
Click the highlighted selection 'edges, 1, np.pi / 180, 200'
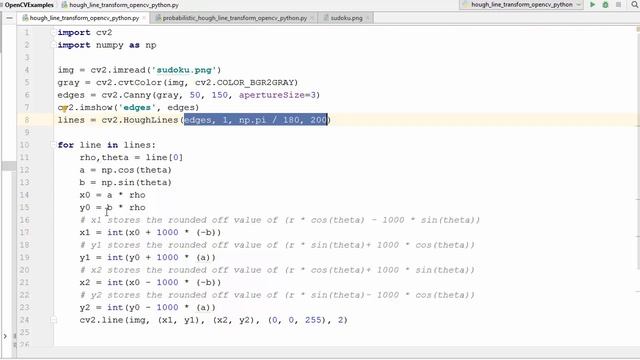pyautogui.click(x=256, y=120)
